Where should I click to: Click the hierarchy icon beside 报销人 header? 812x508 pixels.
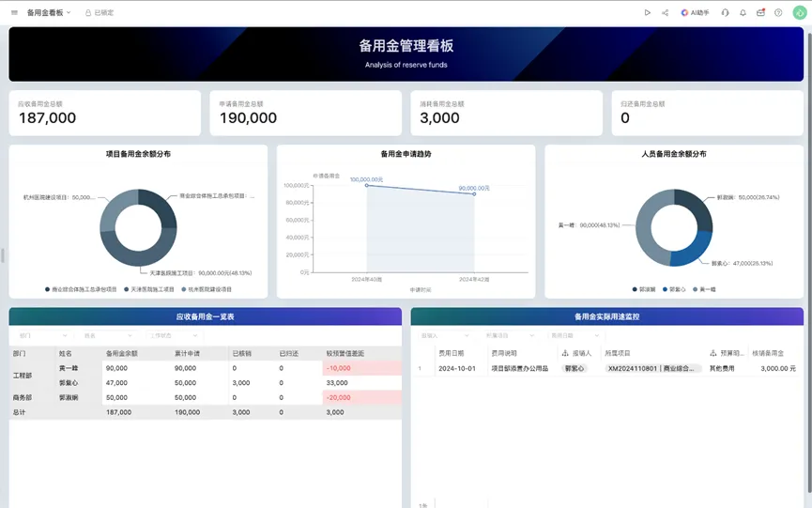[565, 353]
